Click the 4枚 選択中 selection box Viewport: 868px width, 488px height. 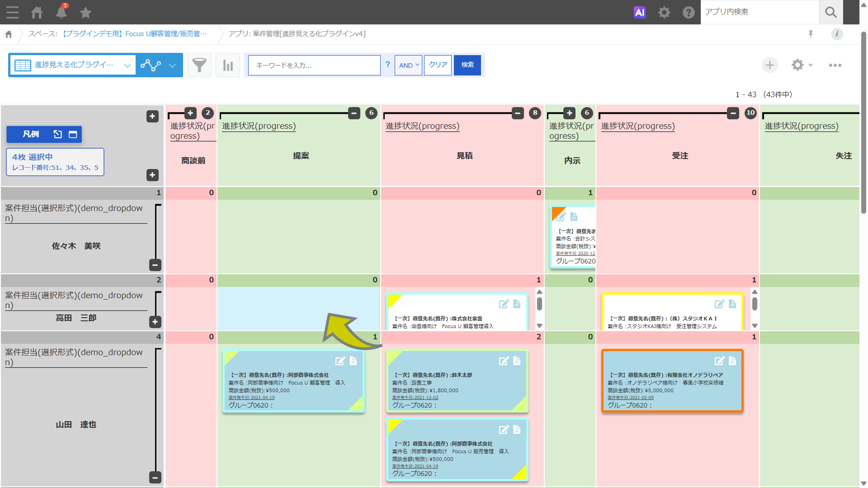pyautogui.click(x=55, y=162)
